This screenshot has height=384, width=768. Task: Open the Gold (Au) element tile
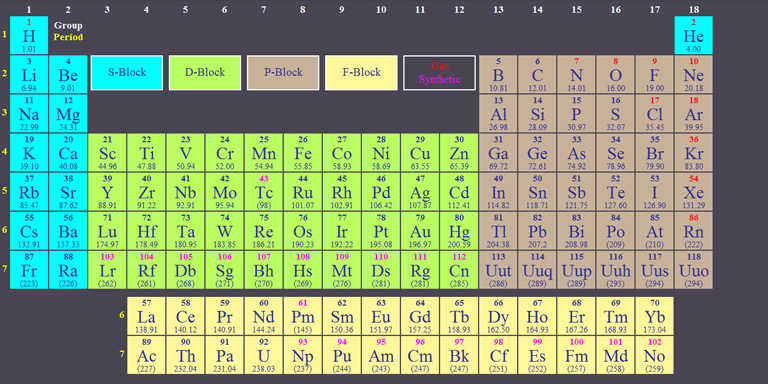coord(420,231)
